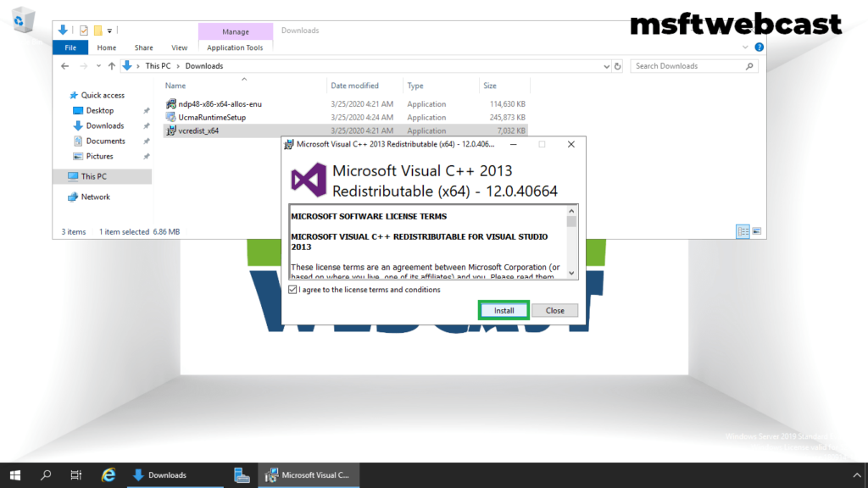Open Explorer help via question mark icon

click(759, 47)
